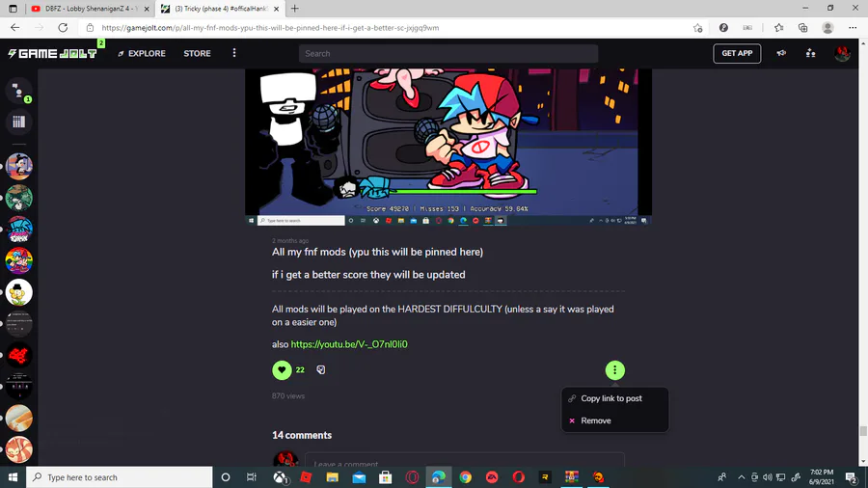Open File Explorer from the taskbar
The image size is (868, 488).
coord(332,477)
